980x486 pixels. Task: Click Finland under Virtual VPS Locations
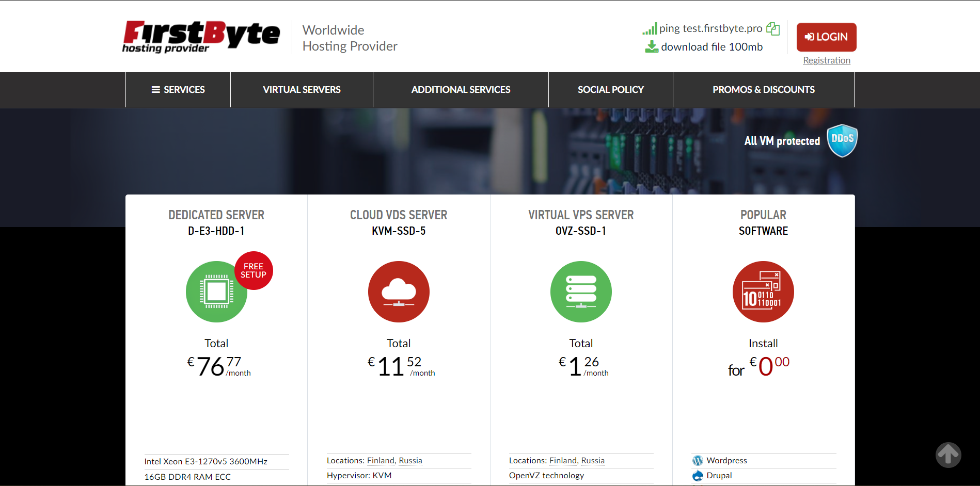coord(563,460)
